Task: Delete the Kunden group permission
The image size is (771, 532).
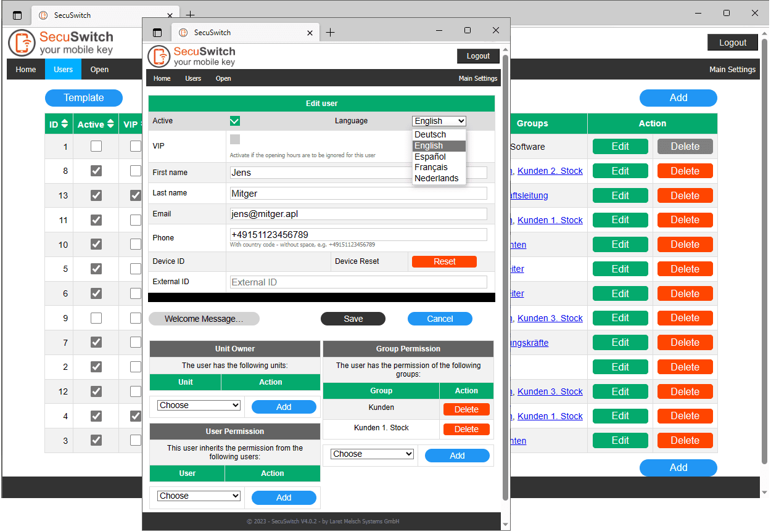Action: click(x=466, y=409)
